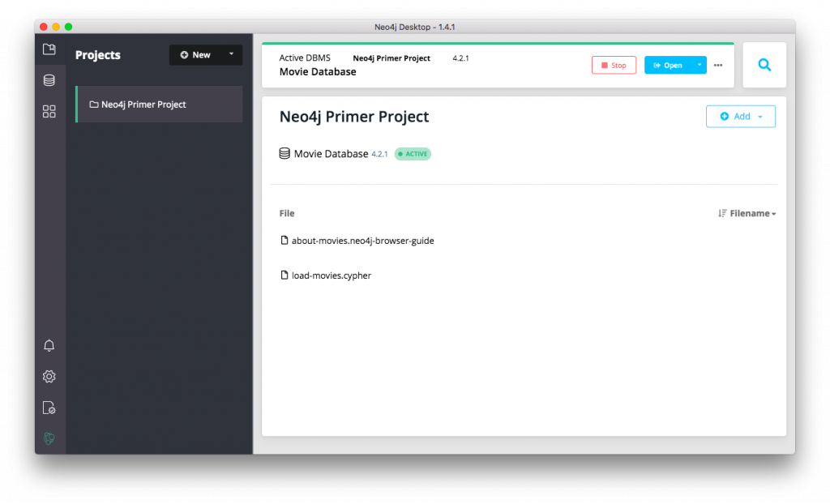Select the Neo4j Primer Project item
The height and width of the screenshot is (504, 830).
point(143,105)
